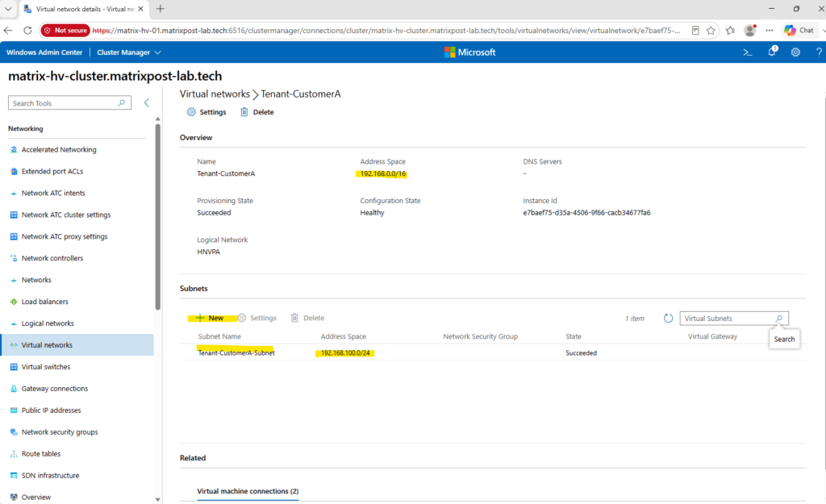Image resolution: width=826 pixels, height=504 pixels.
Task: Go back via Virtual networks breadcrumb
Action: pos(215,94)
